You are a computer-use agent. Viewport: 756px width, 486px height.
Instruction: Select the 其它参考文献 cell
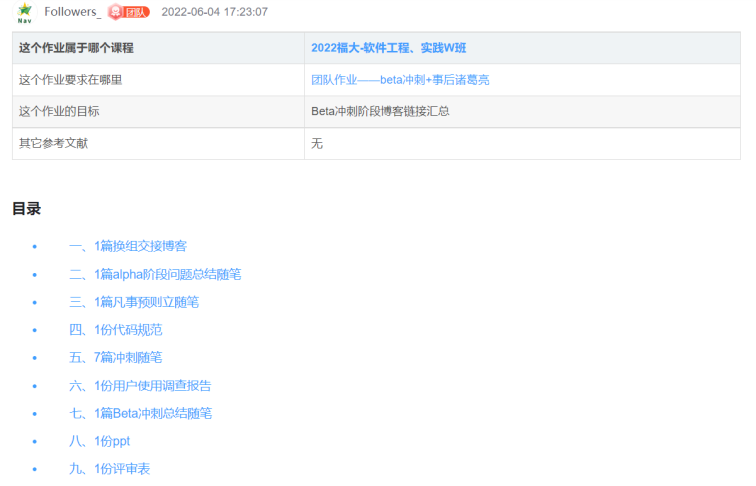tap(159, 143)
